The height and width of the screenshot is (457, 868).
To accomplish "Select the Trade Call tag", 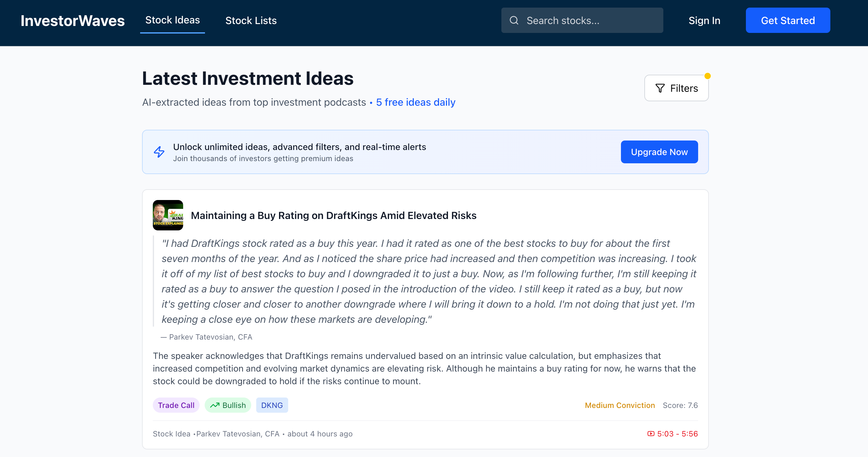I will (x=176, y=405).
